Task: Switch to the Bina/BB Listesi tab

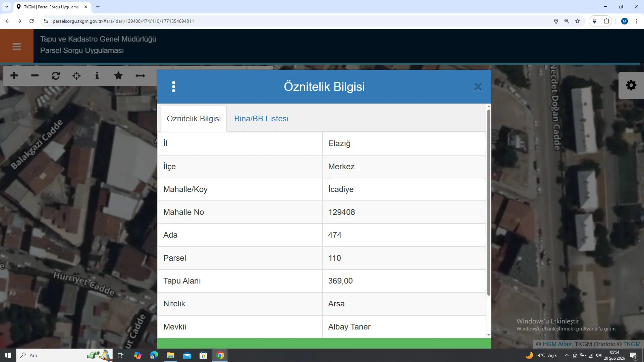Action: pos(261,119)
